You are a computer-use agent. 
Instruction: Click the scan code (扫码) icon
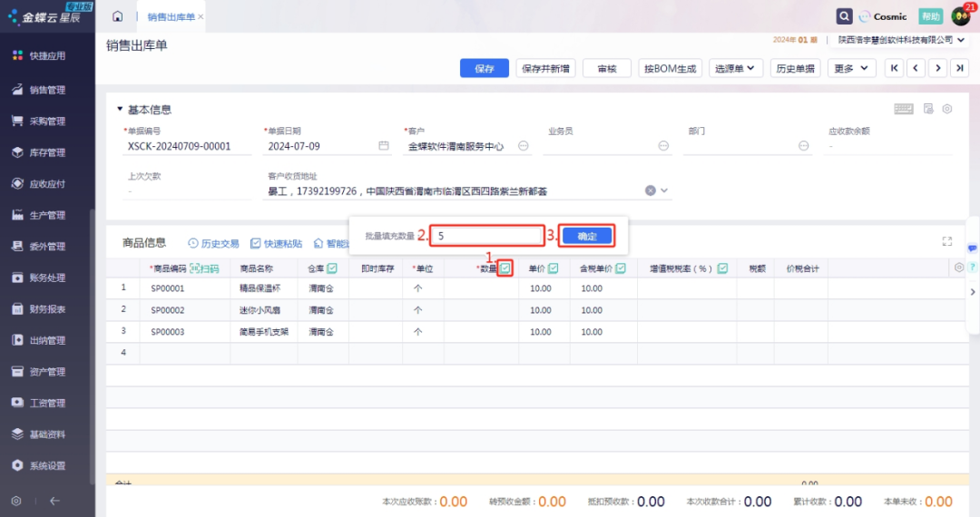pyautogui.click(x=204, y=268)
